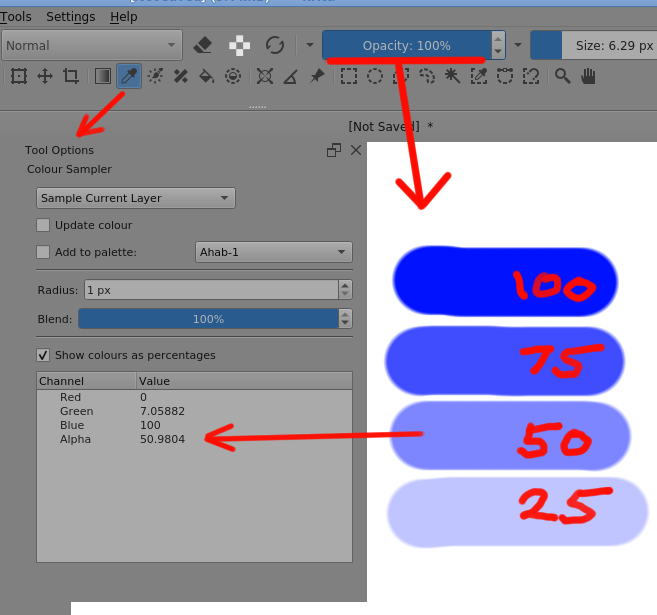657x615 pixels.
Task: Select the Blue channel row
Action: 194,425
